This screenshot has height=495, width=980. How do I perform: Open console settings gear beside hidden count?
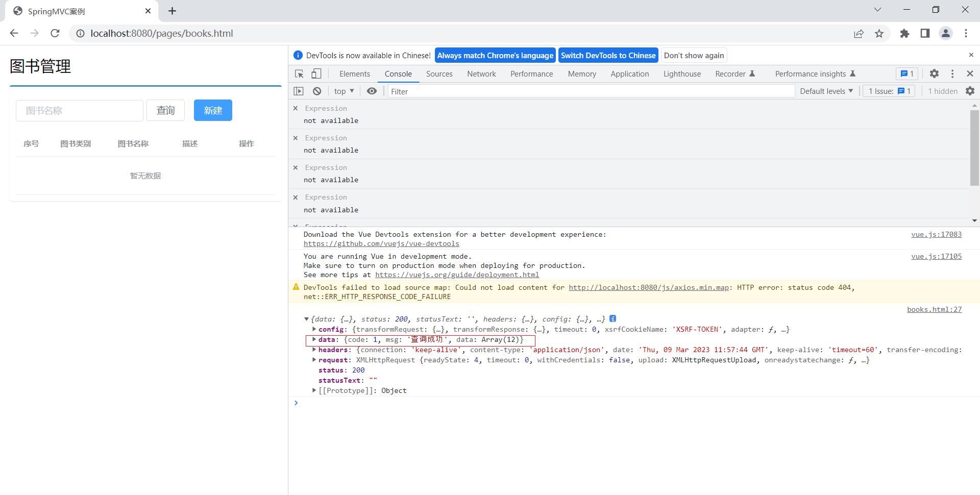point(970,91)
